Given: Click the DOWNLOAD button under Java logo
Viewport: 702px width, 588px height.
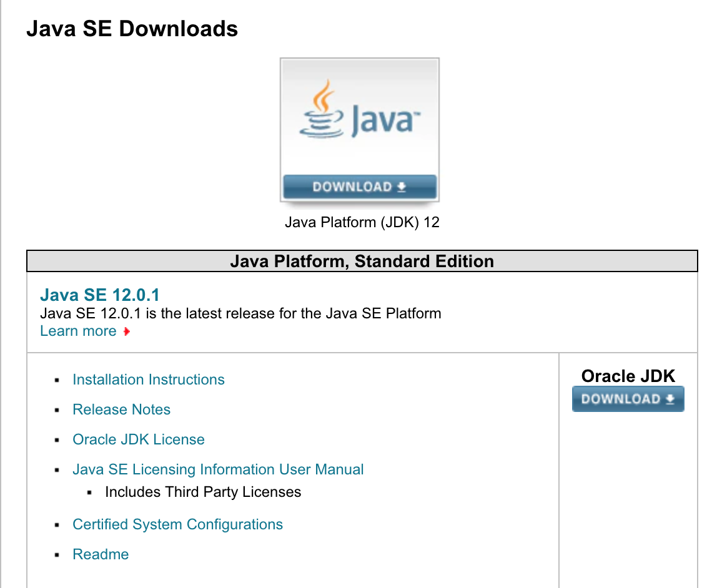Looking at the screenshot, I should (x=360, y=187).
